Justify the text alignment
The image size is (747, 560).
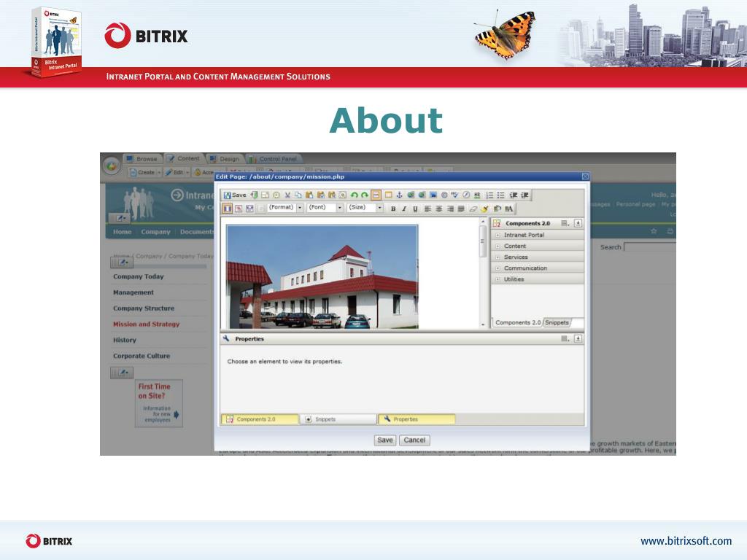click(461, 209)
